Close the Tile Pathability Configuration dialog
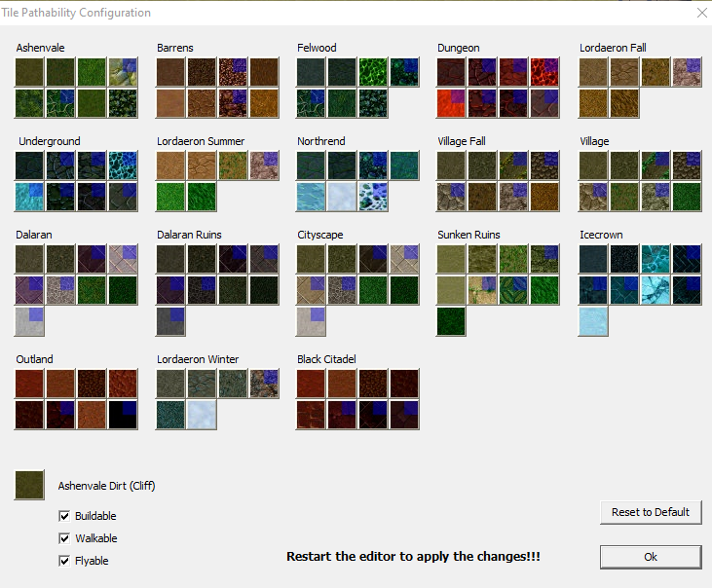 coord(701,13)
